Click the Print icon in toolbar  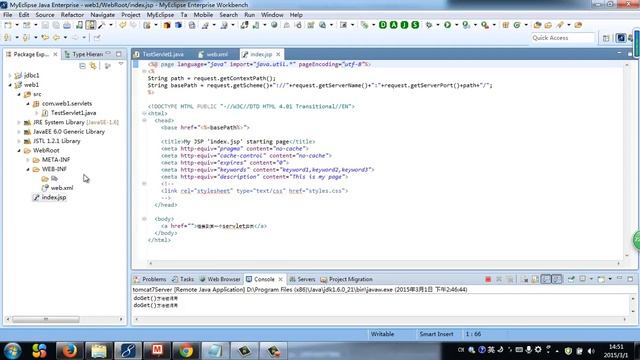click(67, 25)
